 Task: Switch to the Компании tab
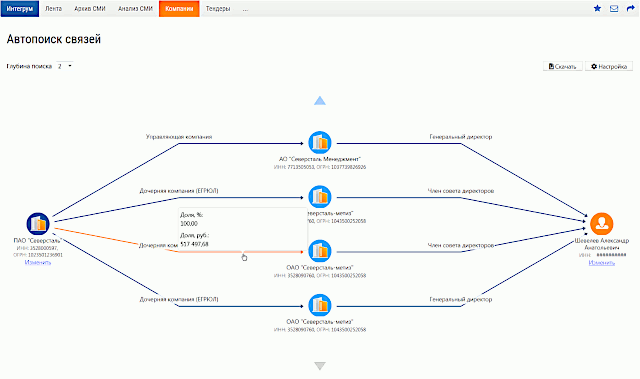tap(179, 9)
